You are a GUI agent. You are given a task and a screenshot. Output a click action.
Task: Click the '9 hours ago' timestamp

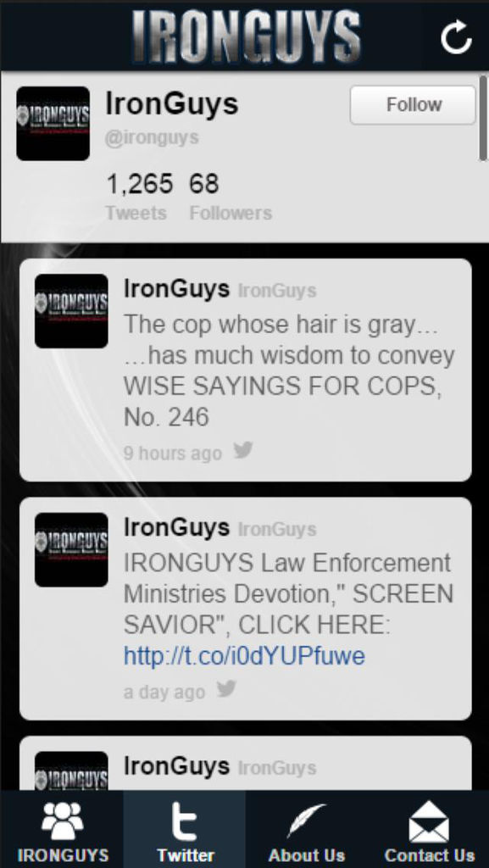[x=172, y=453]
